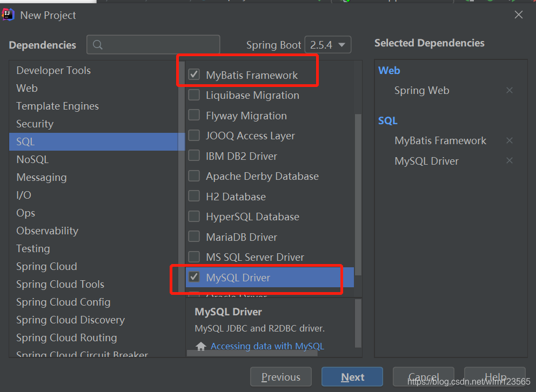536x392 pixels.
Task: Check the IBM DB2 Driver checkbox
Action: (x=194, y=156)
